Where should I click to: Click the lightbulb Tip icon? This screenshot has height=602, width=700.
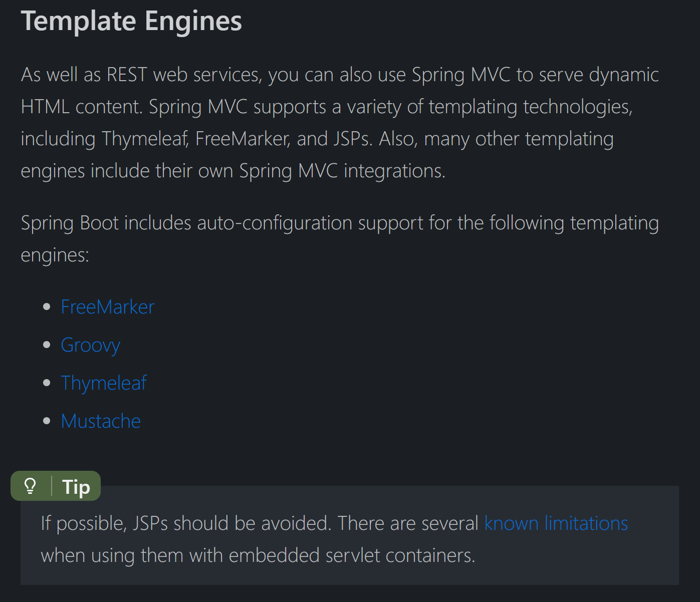coord(31,486)
